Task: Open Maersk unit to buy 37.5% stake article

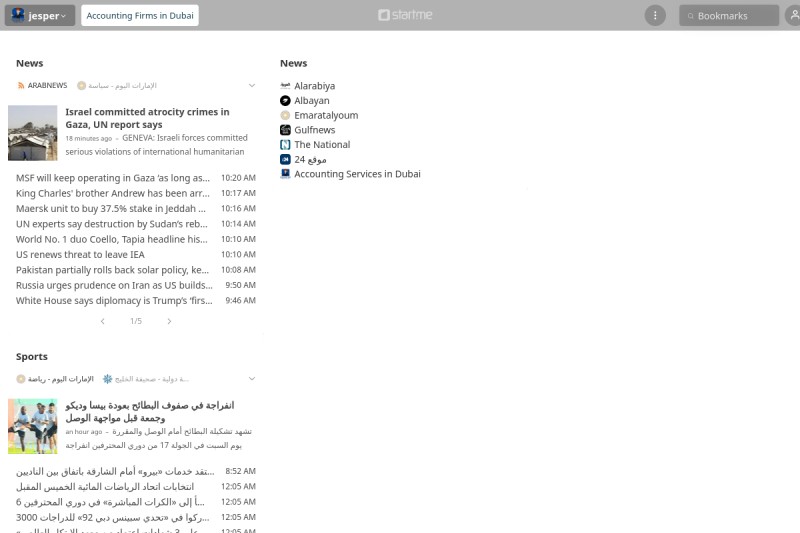Action: (x=111, y=209)
